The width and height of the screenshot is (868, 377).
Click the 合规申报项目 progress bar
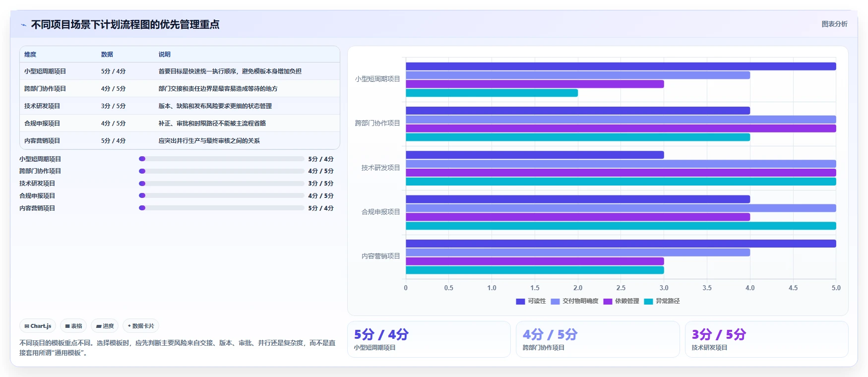pos(221,195)
